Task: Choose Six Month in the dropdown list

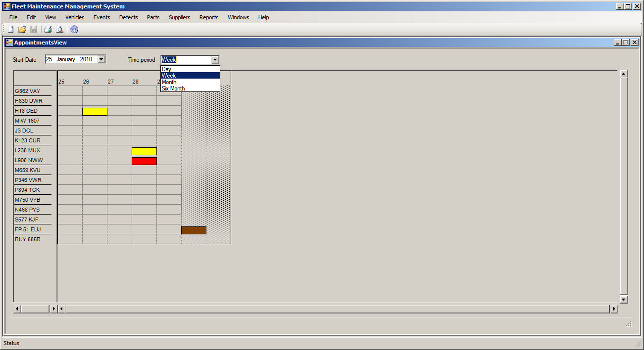Action: (173, 88)
